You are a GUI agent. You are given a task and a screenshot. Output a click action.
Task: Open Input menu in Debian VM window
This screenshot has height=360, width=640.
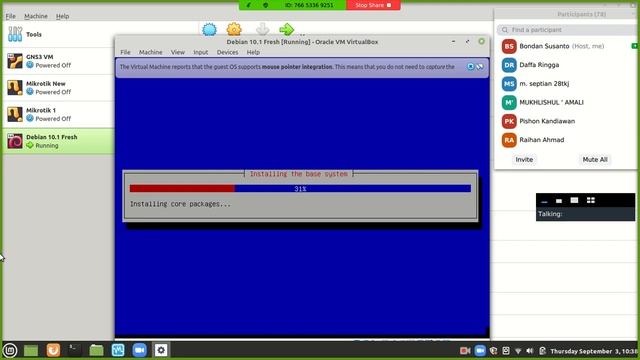pos(200,52)
